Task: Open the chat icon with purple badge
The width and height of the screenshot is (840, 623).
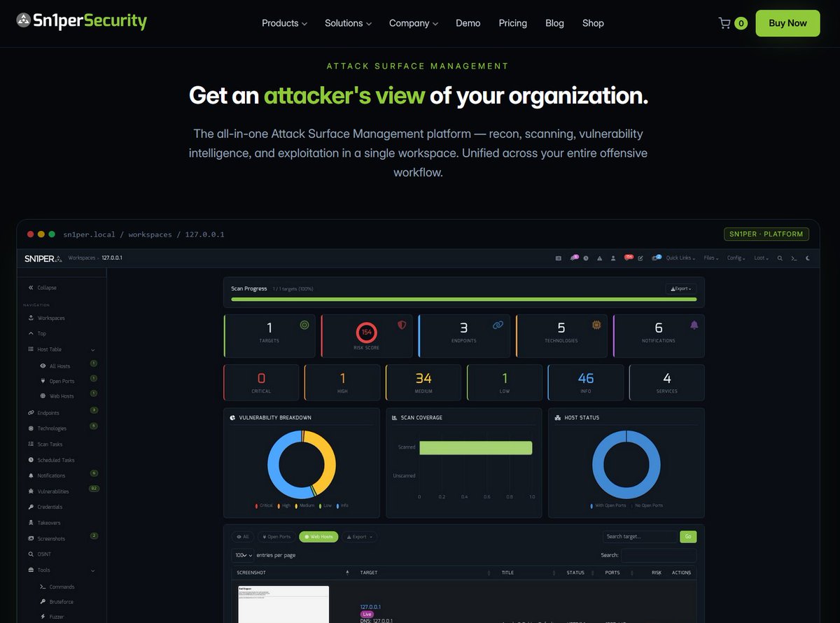Action: click(x=573, y=258)
